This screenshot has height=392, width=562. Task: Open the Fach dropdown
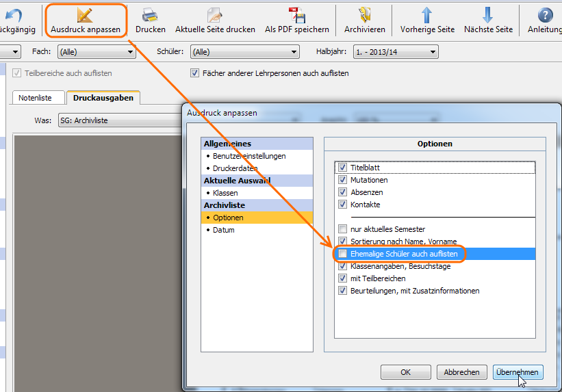(97, 52)
